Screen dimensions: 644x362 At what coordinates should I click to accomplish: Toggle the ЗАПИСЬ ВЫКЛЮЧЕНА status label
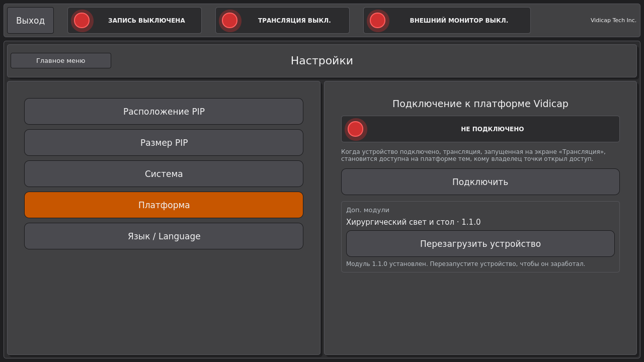click(146, 21)
